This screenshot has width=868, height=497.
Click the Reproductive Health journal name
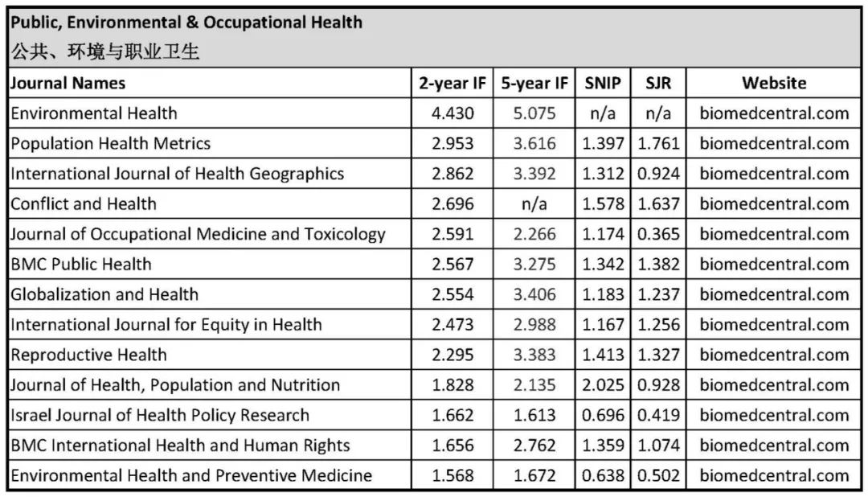[x=88, y=355]
